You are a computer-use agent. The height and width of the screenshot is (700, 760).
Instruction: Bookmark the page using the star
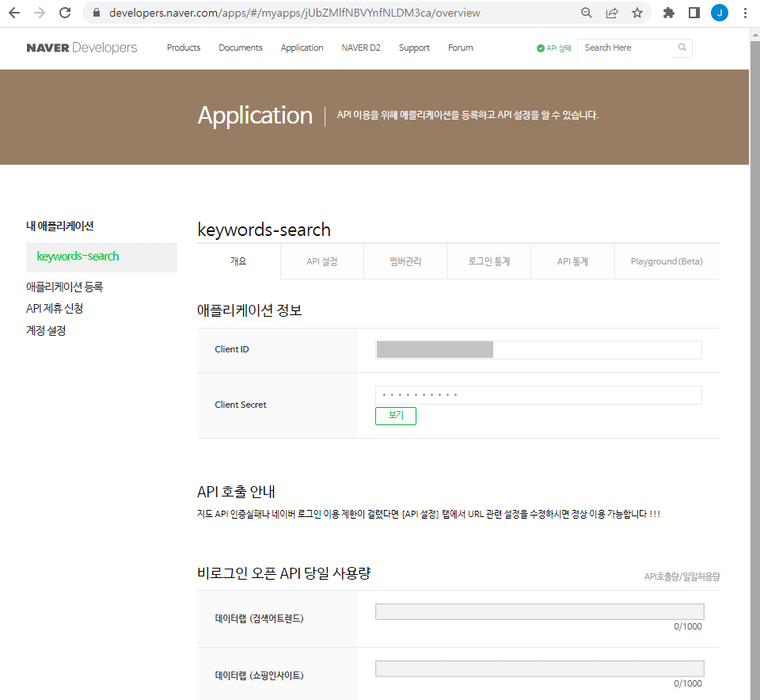pos(636,13)
